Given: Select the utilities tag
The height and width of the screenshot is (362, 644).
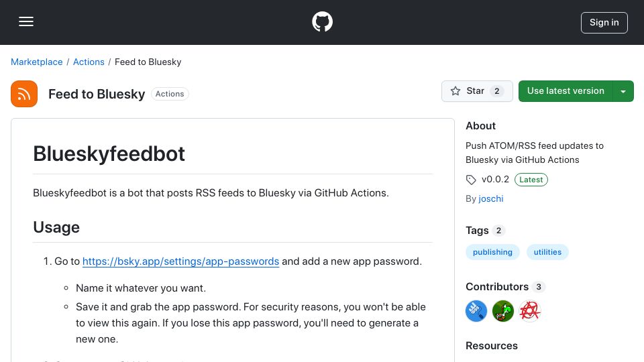Looking at the screenshot, I should 547,252.
